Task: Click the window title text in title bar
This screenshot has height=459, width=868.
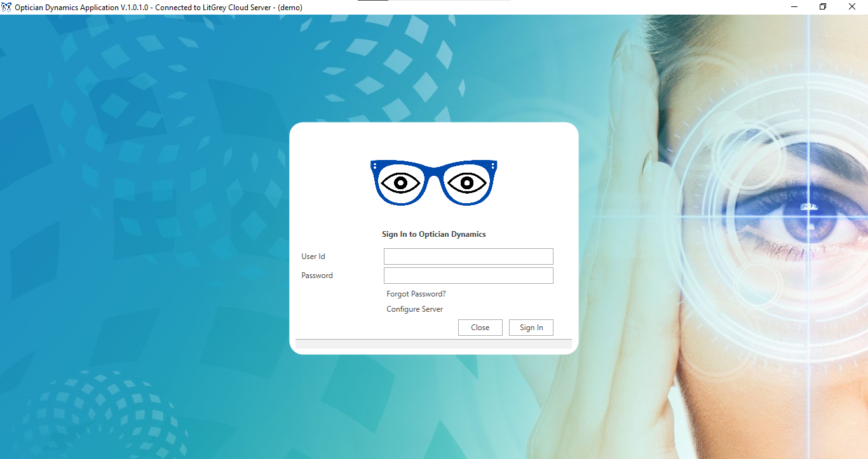Action: [158, 8]
